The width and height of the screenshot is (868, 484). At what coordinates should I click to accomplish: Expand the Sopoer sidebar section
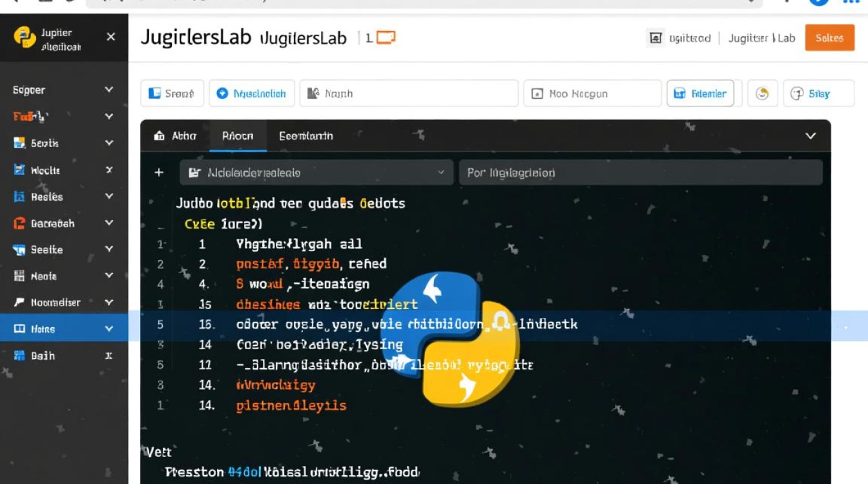click(109, 90)
